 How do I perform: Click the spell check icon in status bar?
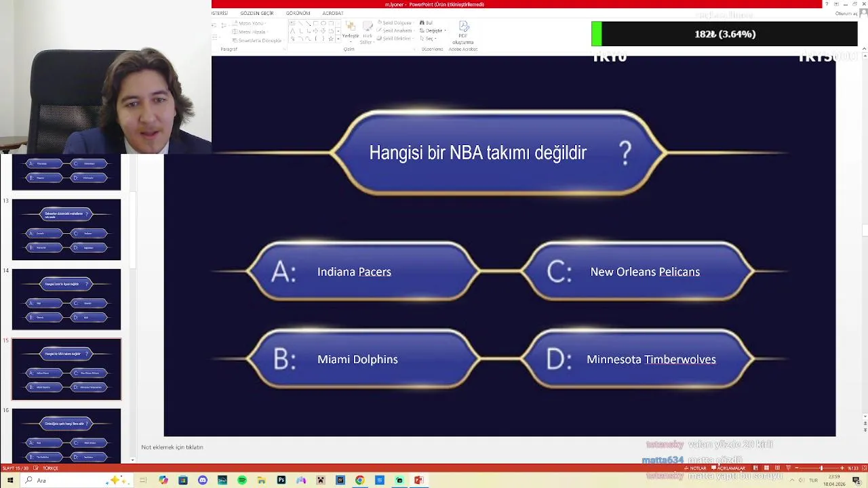(35, 468)
